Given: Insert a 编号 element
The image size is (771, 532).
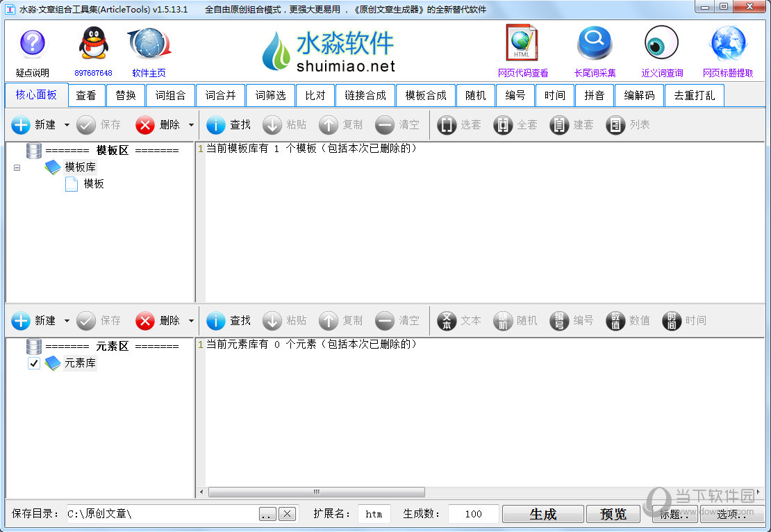Looking at the screenshot, I should click(572, 321).
